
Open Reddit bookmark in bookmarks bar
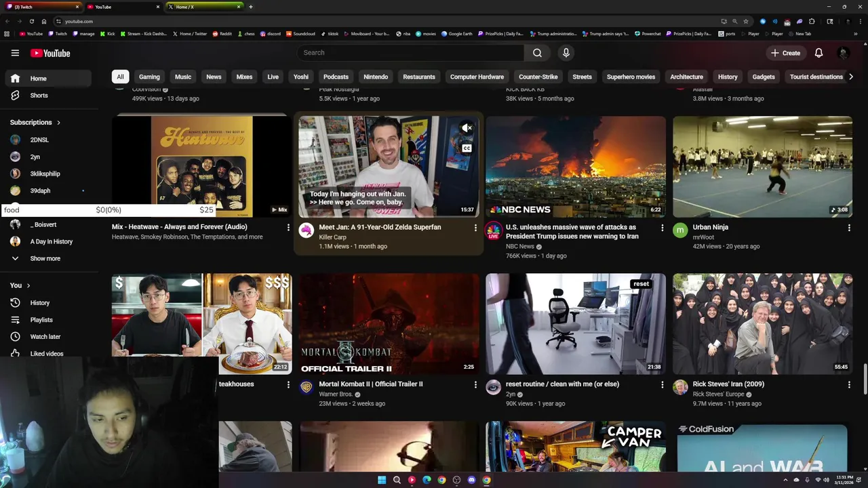(222, 33)
